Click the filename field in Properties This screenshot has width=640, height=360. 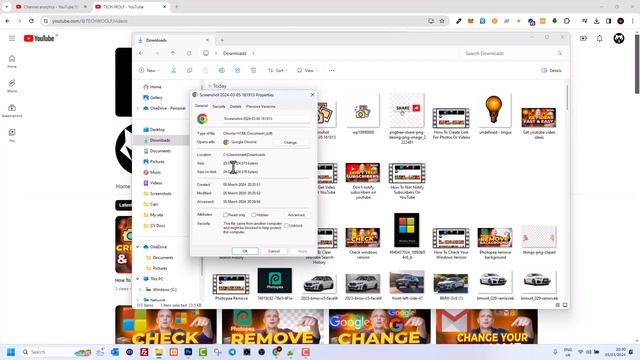(x=266, y=119)
